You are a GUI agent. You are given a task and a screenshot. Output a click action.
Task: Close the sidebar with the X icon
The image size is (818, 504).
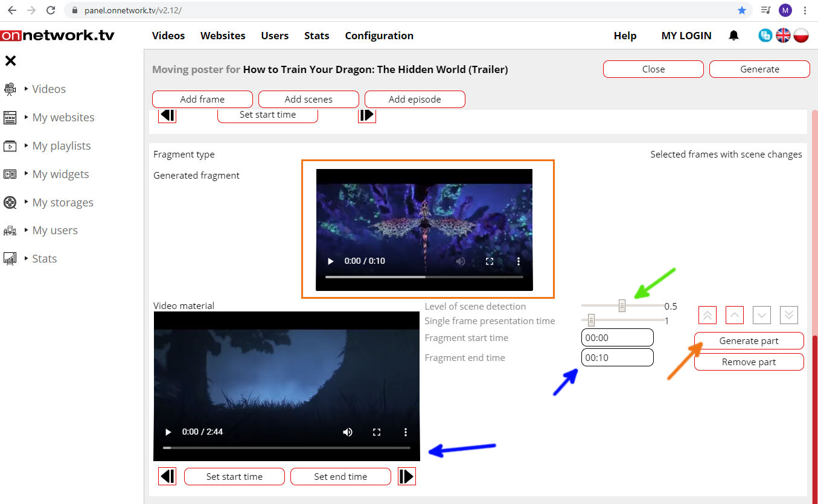pyautogui.click(x=10, y=60)
